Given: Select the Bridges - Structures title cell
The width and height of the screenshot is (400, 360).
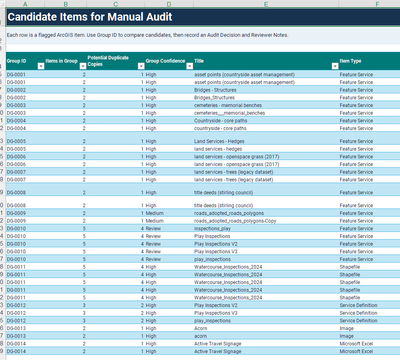Looking at the screenshot, I should click(x=266, y=90).
